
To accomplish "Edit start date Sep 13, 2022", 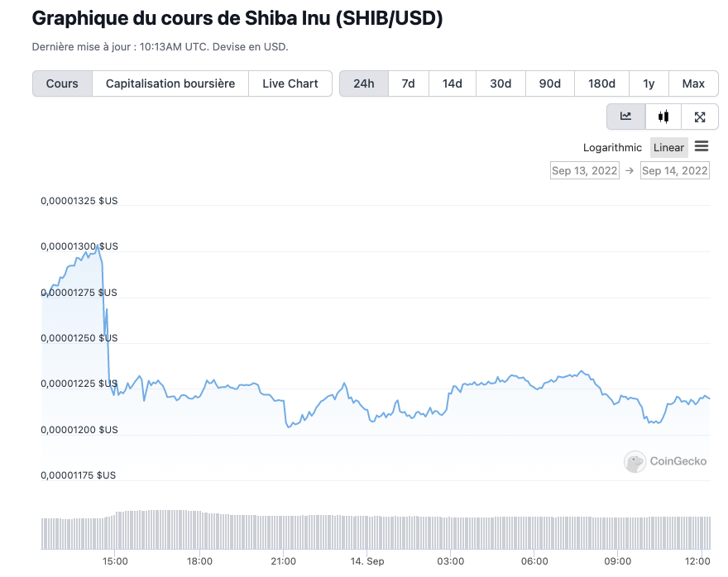I will (585, 170).
